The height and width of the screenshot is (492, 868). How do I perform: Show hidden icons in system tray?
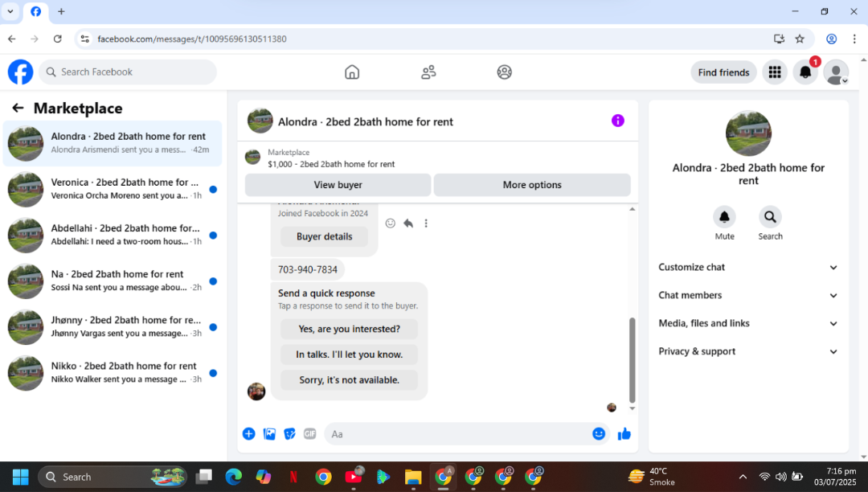tap(743, 477)
